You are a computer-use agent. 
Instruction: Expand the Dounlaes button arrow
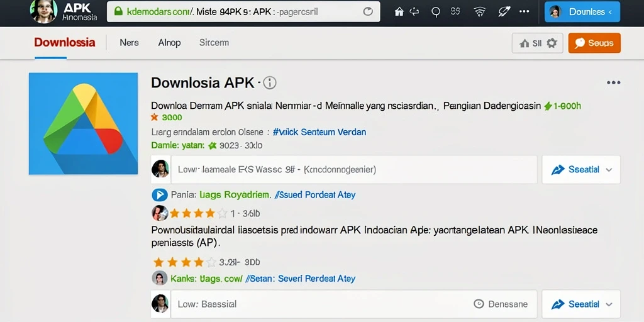point(610,13)
